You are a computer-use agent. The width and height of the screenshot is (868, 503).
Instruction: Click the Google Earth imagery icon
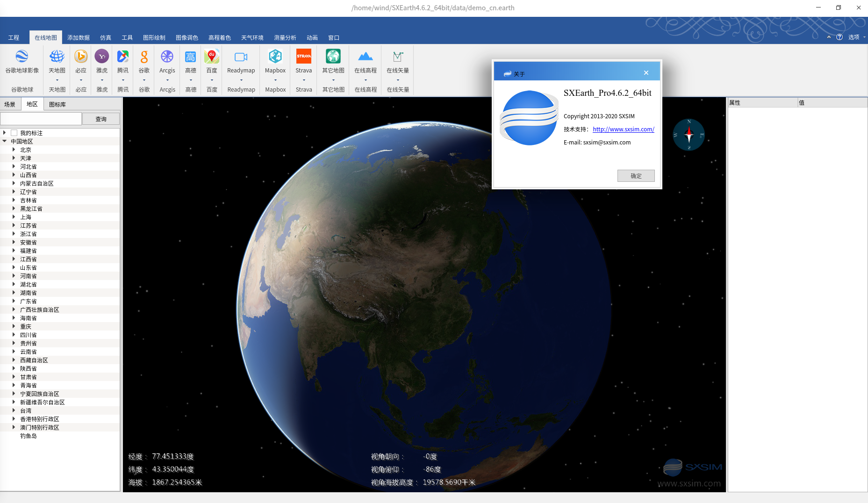[x=22, y=57]
